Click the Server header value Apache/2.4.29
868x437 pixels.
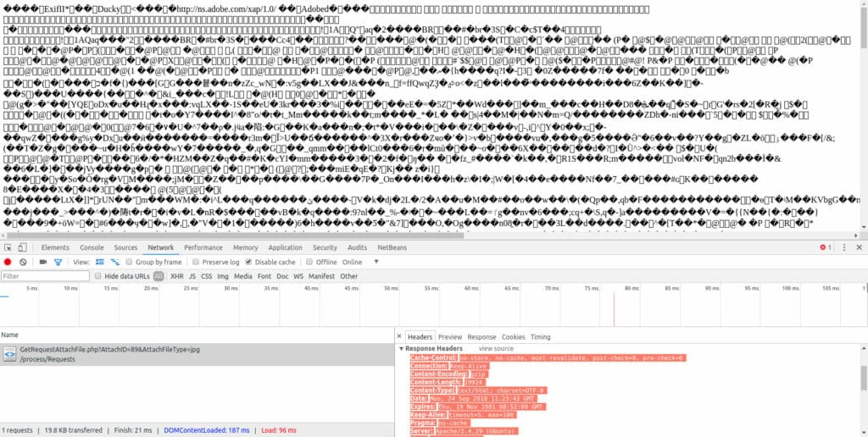point(476,431)
